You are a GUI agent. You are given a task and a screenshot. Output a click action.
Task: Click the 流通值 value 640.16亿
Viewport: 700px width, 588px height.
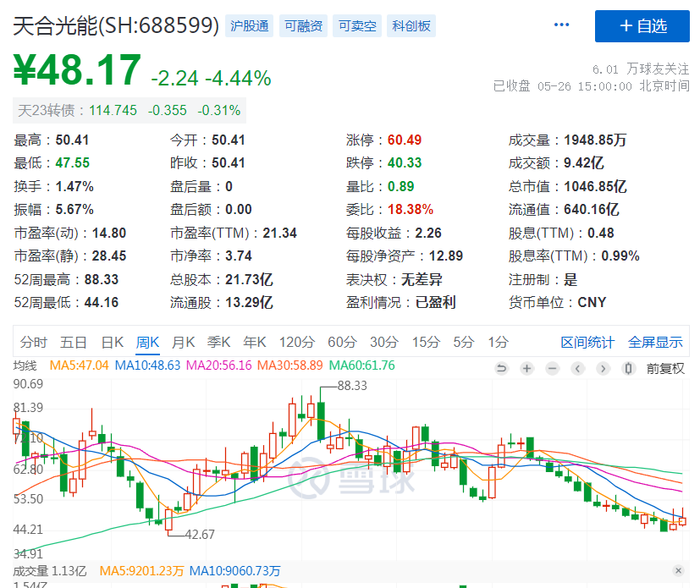[591, 209]
